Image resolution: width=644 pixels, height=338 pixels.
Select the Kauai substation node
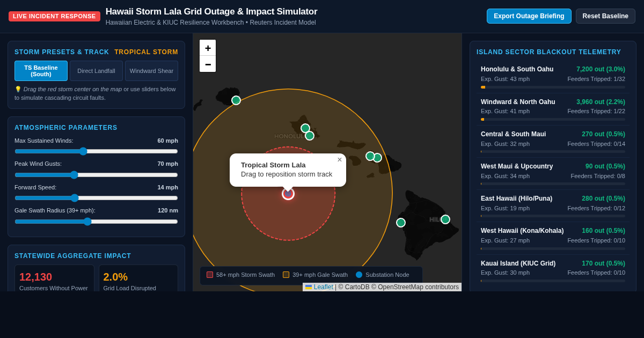pyautogui.click(x=236, y=100)
